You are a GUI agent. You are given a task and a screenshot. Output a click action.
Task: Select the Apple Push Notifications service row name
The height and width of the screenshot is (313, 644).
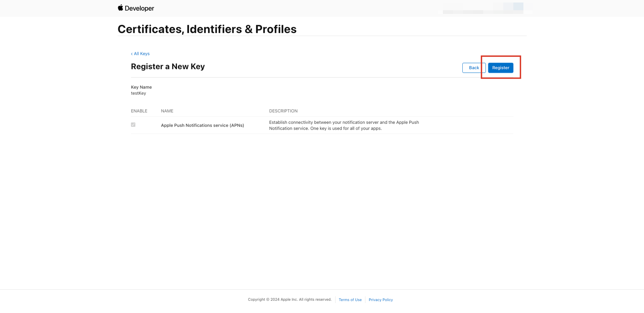[x=203, y=125]
